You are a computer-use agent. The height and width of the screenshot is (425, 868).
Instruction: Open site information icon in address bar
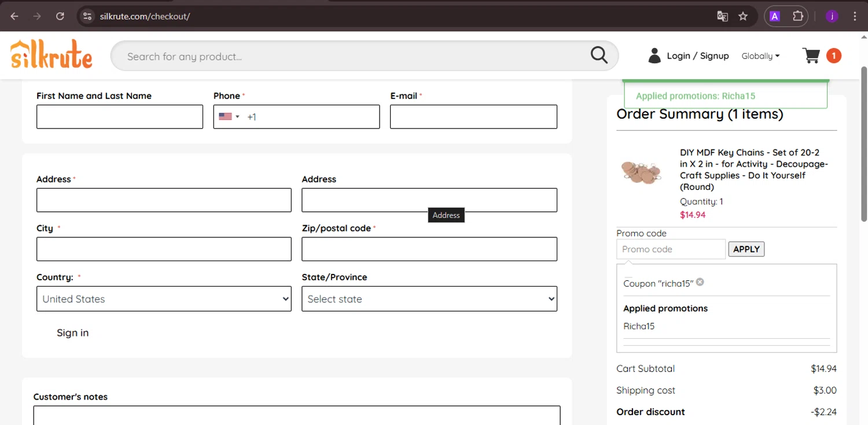(x=87, y=16)
